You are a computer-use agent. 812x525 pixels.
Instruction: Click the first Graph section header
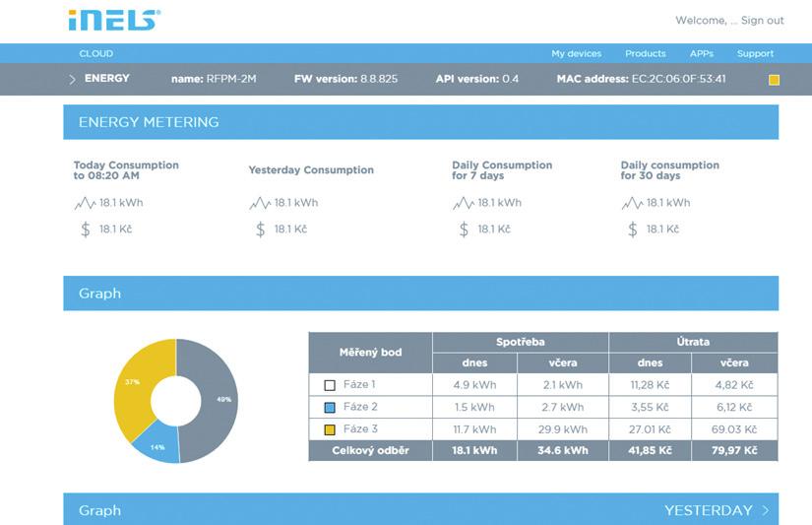click(420, 294)
